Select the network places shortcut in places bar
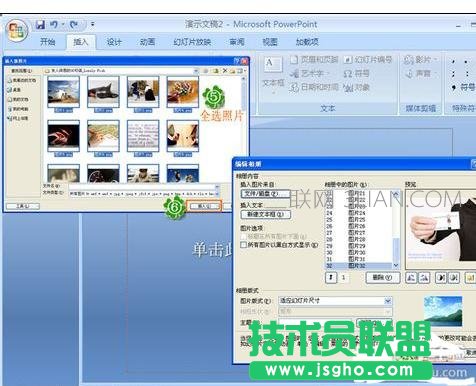The image size is (476, 386). pos(19,118)
